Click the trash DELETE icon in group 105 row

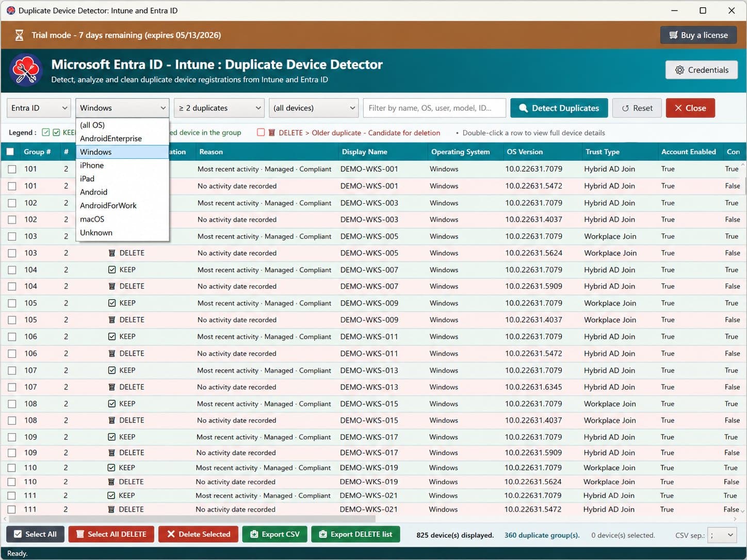click(x=112, y=320)
